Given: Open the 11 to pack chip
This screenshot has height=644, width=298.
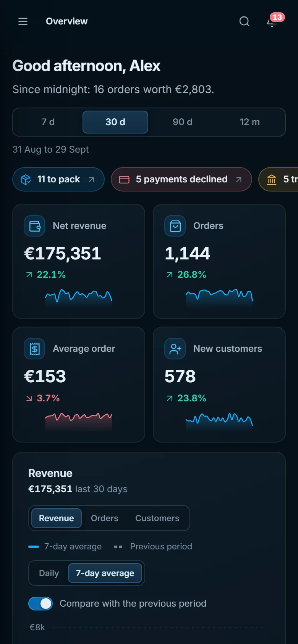Looking at the screenshot, I should coord(58,179).
